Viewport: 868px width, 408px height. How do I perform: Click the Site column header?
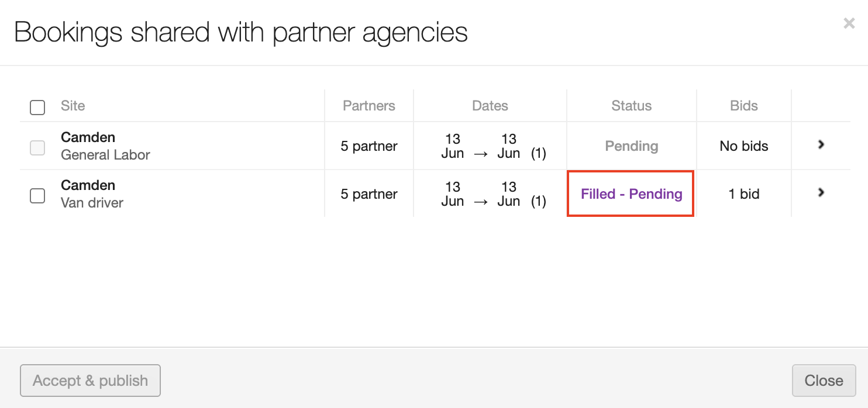pyautogui.click(x=73, y=106)
